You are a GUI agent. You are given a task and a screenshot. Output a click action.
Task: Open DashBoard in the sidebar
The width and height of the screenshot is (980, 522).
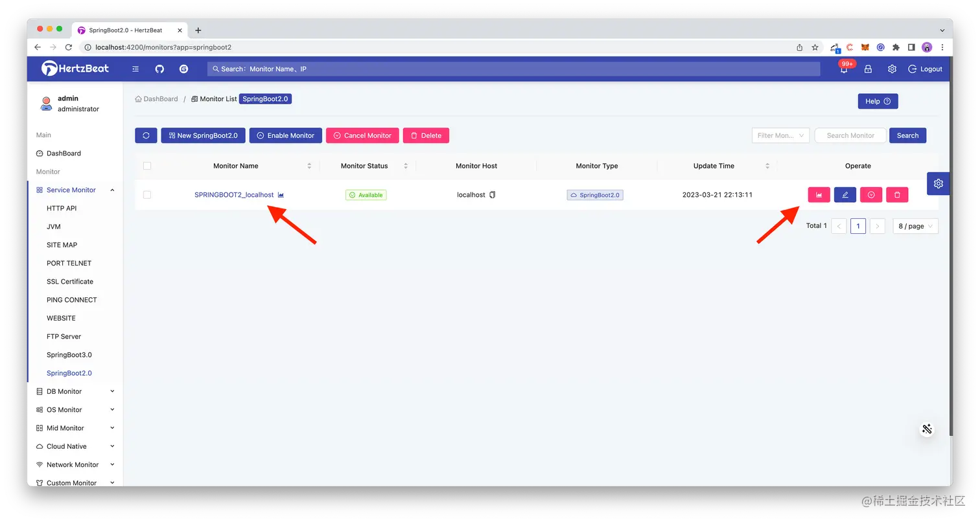coord(64,153)
